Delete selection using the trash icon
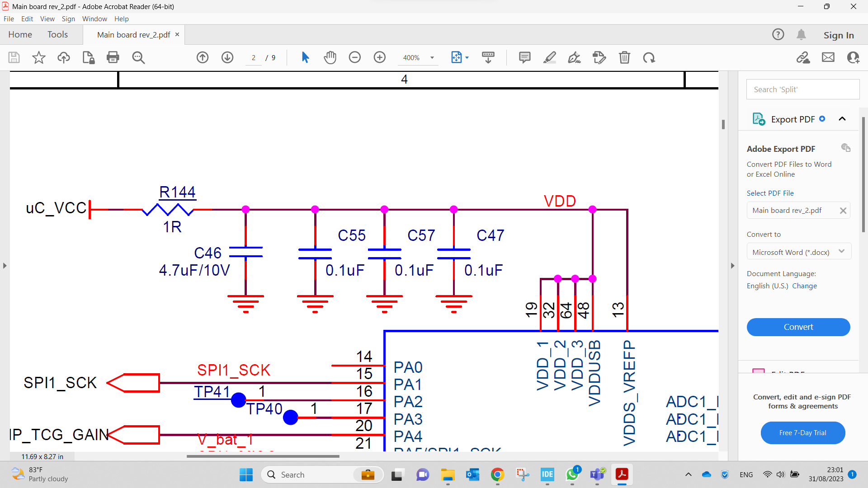868x488 pixels. (x=625, y=57)
